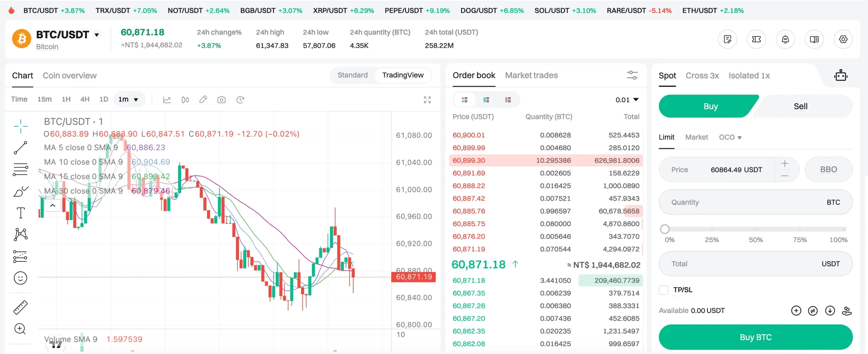The height and width of the screenshot is (354, 868).
Task: Select the ruler measure tool
Action: pyautogui.click(x=20, y=307)
